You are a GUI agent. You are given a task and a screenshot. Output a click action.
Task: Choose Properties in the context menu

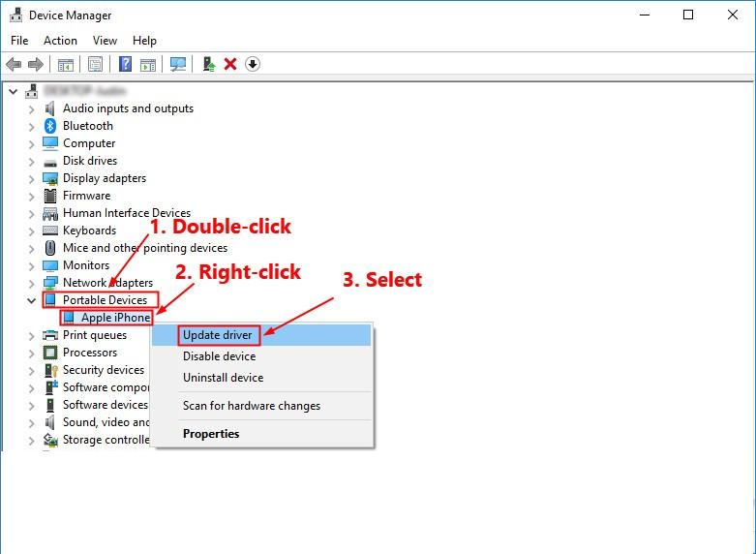coord(211,434)
